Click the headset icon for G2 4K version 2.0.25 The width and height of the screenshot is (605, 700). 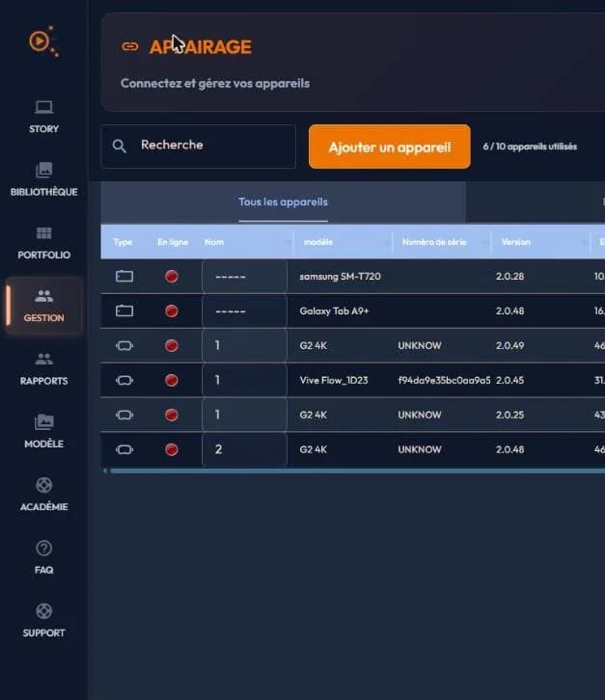(x=124, y=415)
